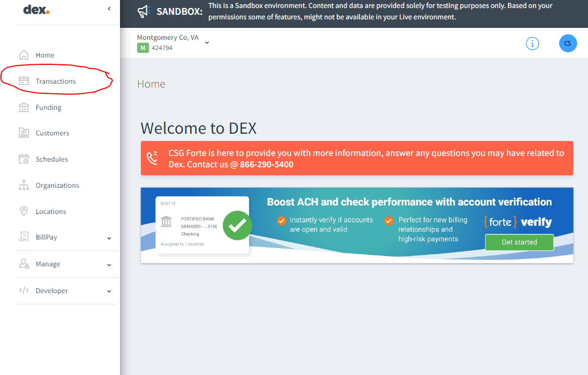Screen dimensions: 588x375
Task: Select the BillPay label in sidebar
Action: (x=47, y=237)
